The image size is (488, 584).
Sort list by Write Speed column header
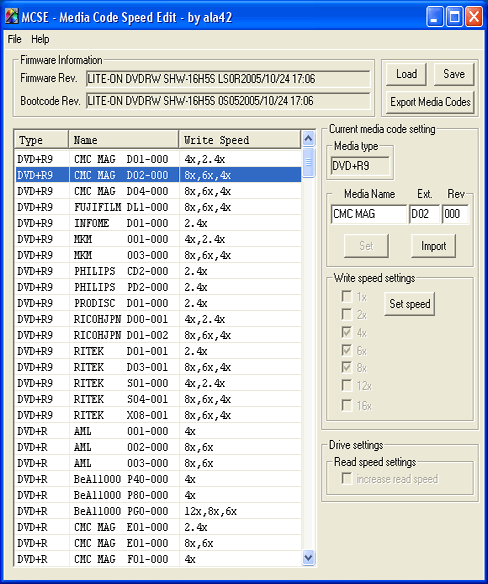tap(240, 140)
